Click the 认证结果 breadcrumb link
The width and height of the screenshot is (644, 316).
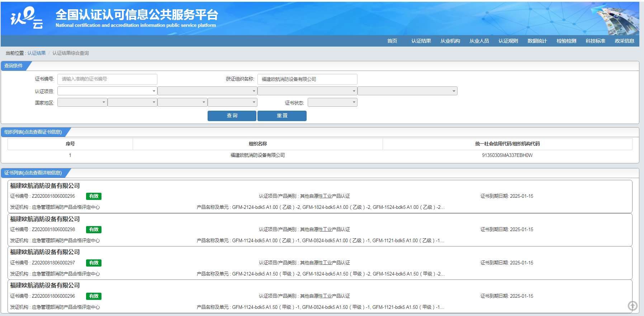pyautogui.click(x=37, y=53)
